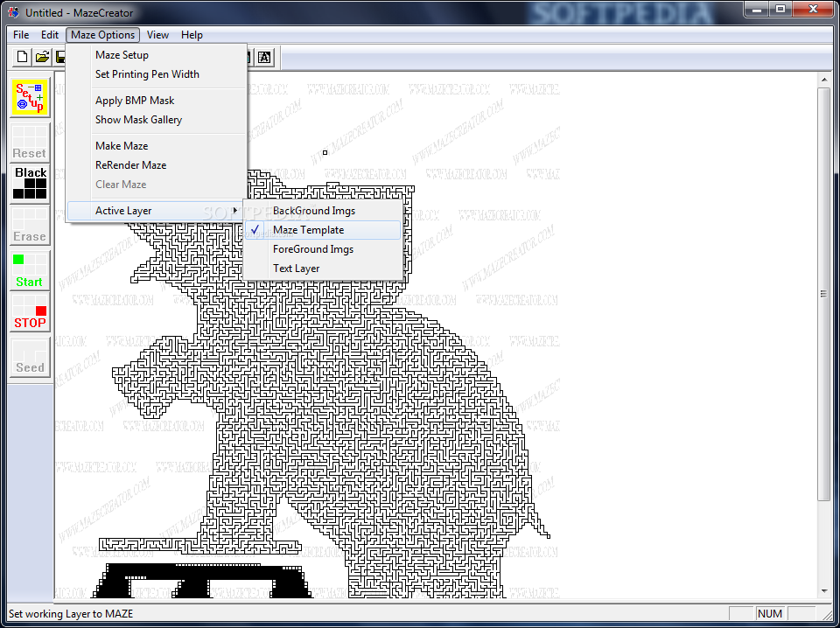Set active layer to Text Layer
Image resolution: width=840 pixels, height=628 pixels.
click(323, 269)
